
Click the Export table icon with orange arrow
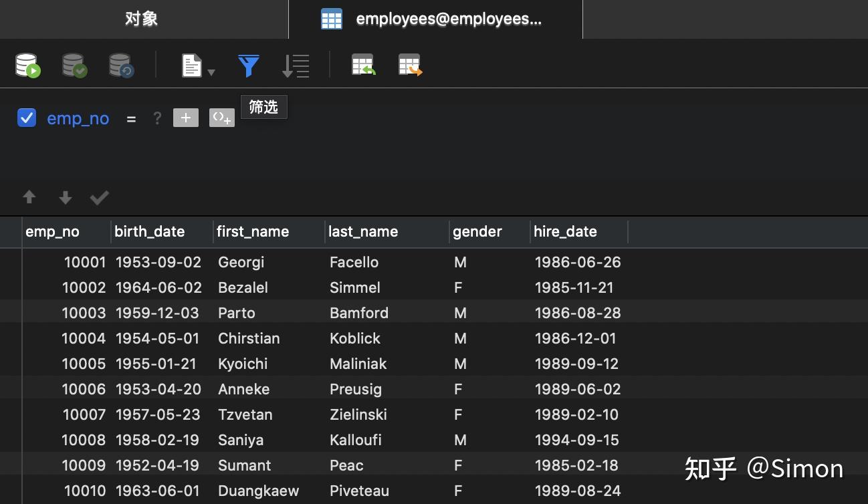(410, 66)
